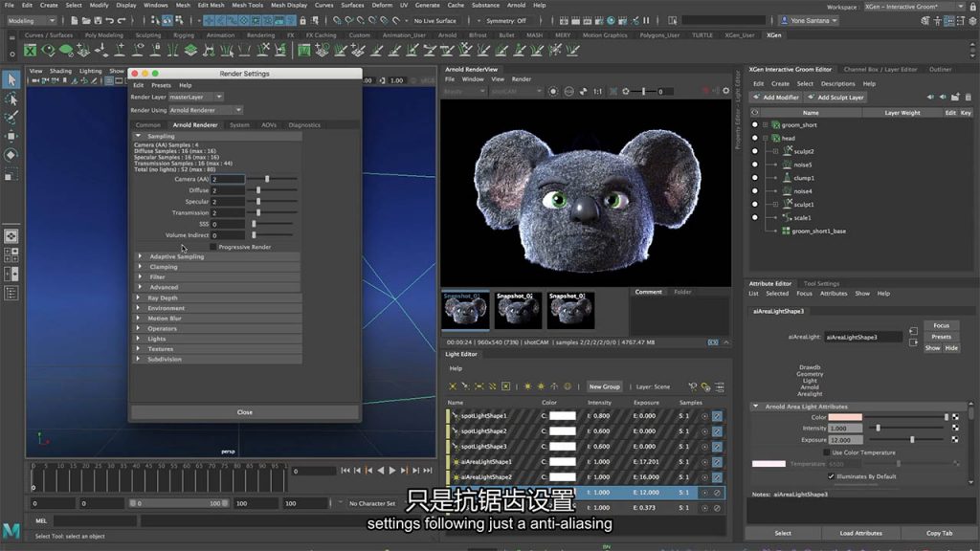Open the Modeling menu set dropdown
The image size is (980, 551).
pos(32,21)
